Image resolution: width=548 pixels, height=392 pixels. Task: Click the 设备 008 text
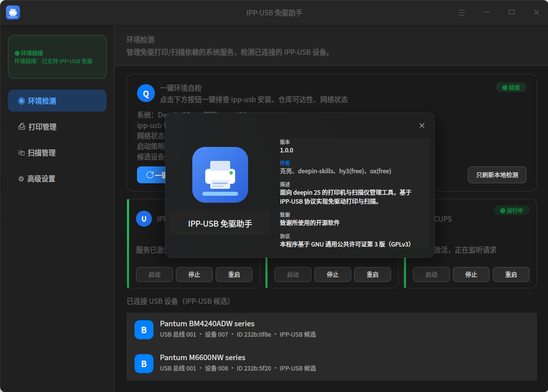click(216, 368)
